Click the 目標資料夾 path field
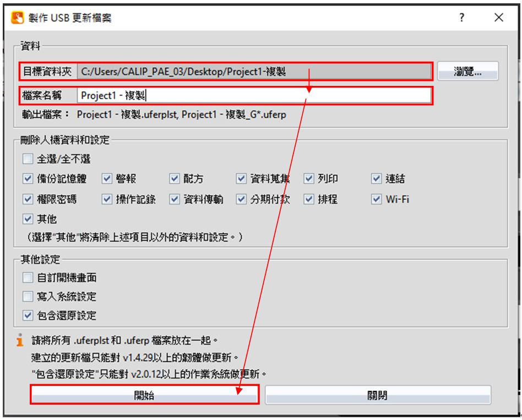 click(254, 71)
